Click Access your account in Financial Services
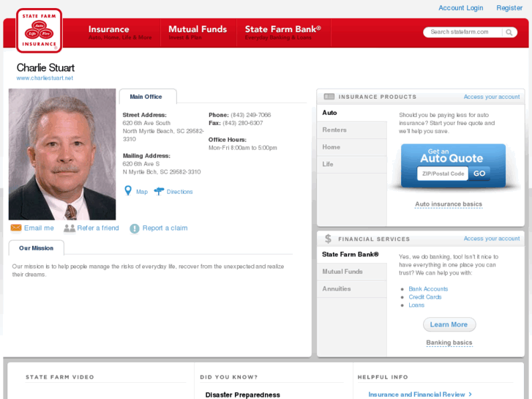532x399 pixels. coord(492,239)
